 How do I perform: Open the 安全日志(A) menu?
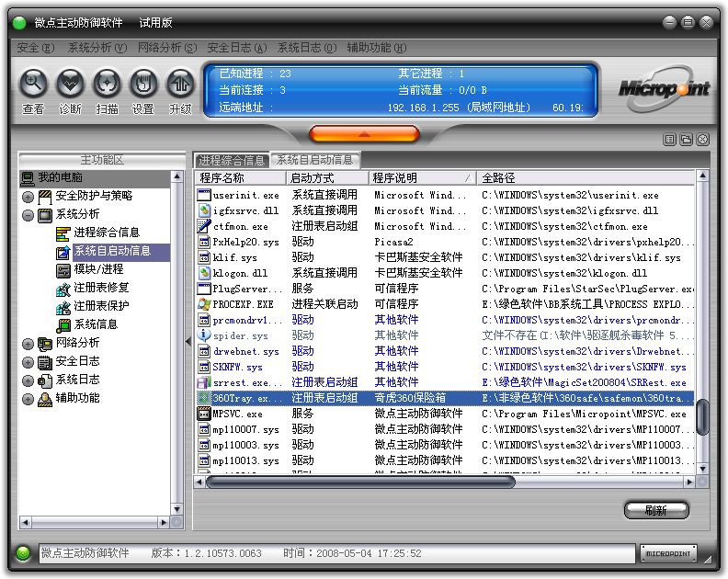[237, 48]
